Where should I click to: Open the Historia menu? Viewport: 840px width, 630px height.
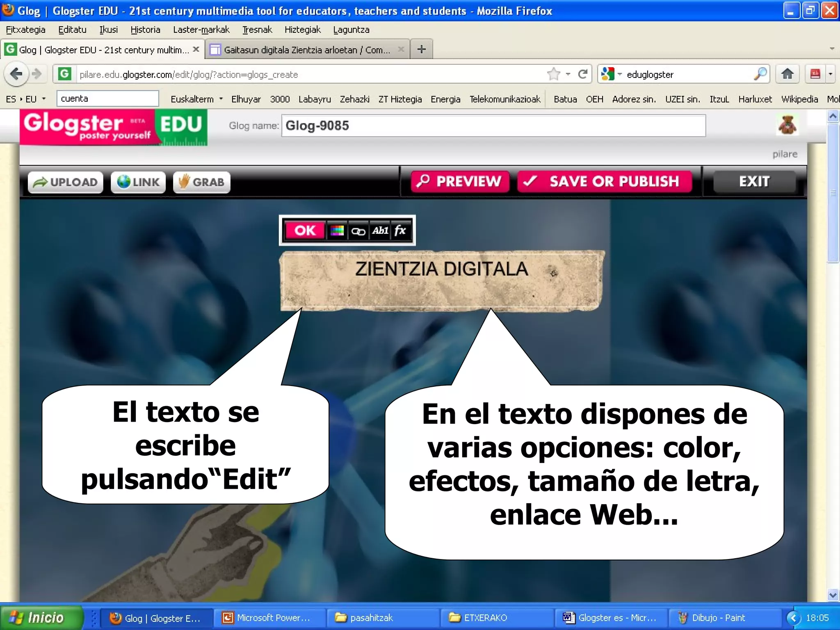pos(145,30)
